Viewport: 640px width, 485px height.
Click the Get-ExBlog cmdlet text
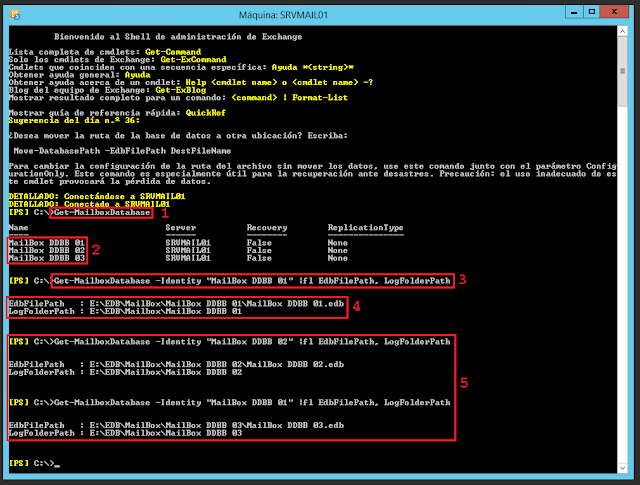[180, 90]
